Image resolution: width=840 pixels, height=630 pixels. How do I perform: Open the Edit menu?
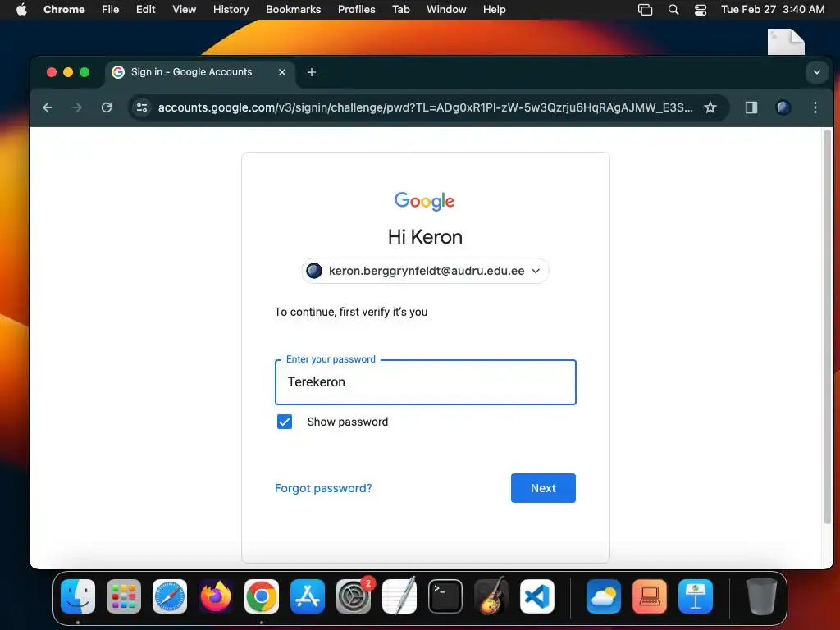click(x=146, y=10)
